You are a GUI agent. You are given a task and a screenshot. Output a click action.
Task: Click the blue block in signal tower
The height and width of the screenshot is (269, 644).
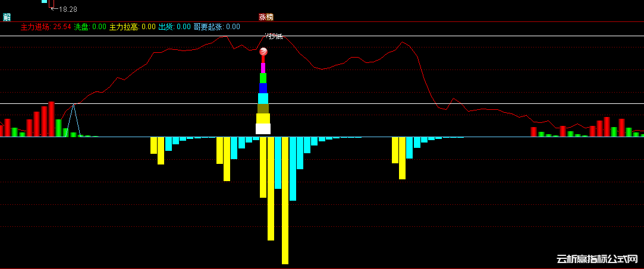point(263,88)
